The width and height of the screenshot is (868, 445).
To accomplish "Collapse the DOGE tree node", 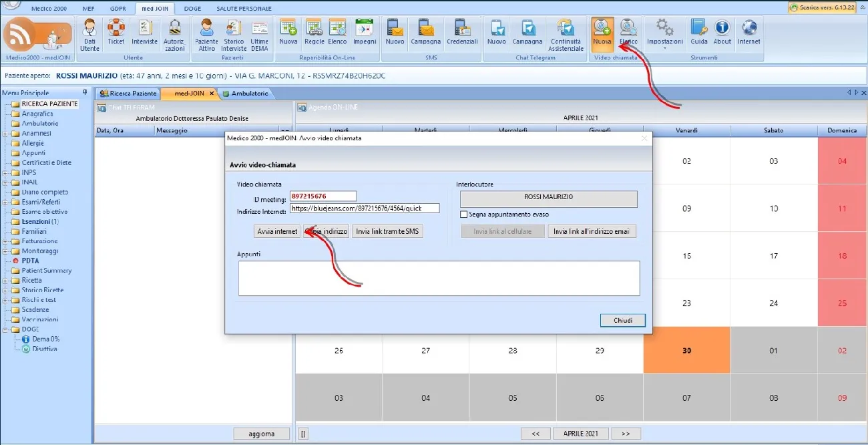I will point(6,329).
